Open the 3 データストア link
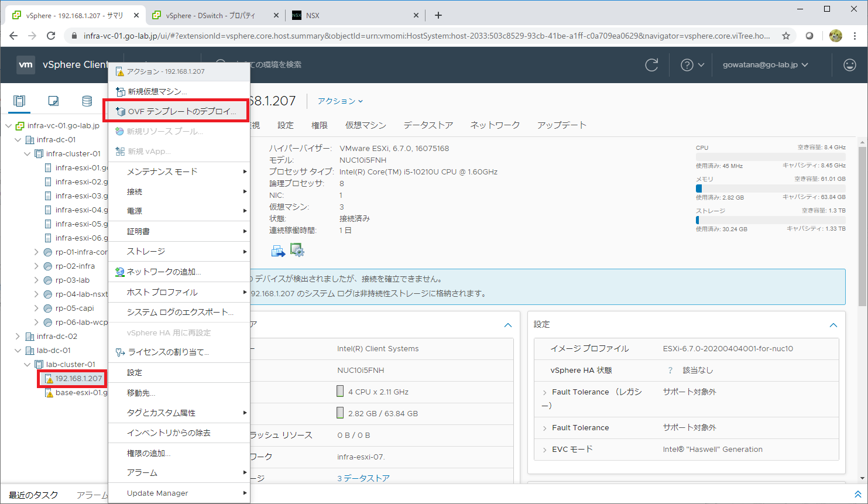 pos(363,478)
